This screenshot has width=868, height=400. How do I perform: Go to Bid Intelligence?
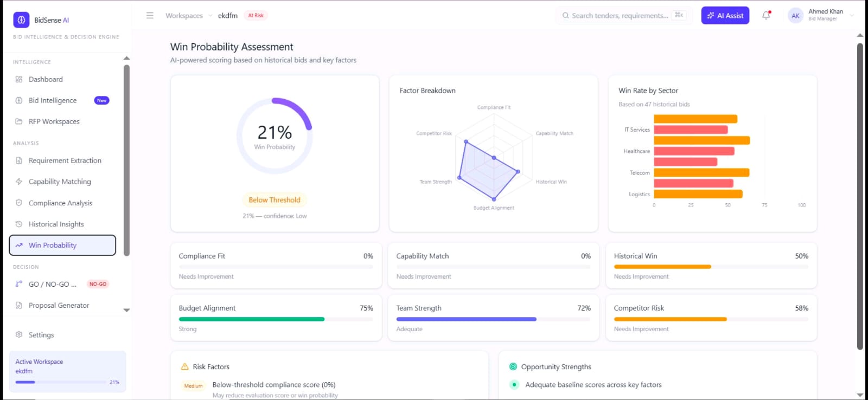[x=63, y=100]
